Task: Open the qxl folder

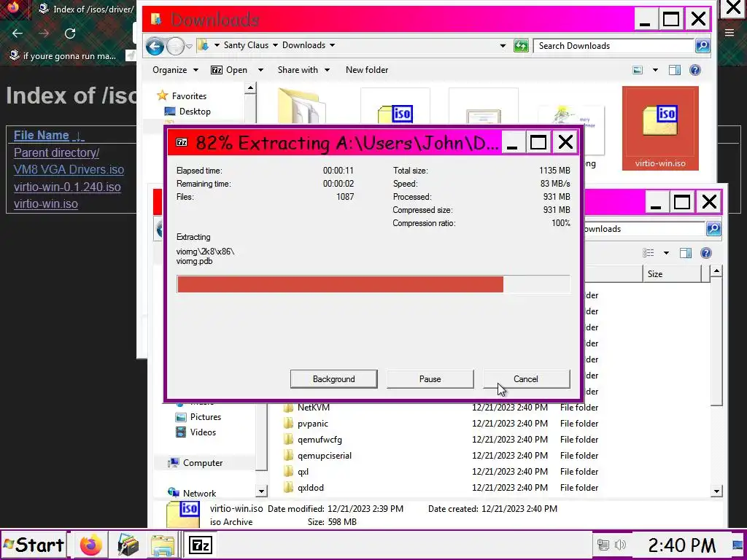Action: (x=303, y=472)
